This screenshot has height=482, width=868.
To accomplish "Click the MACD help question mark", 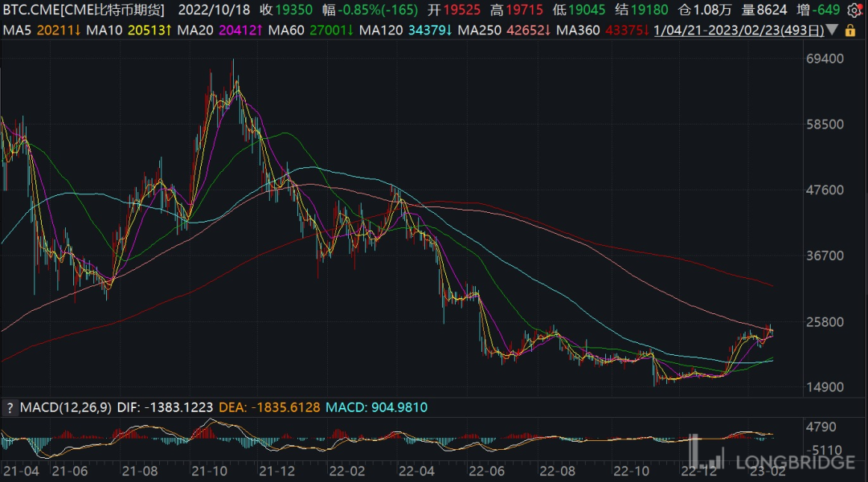I will point(10,407).
